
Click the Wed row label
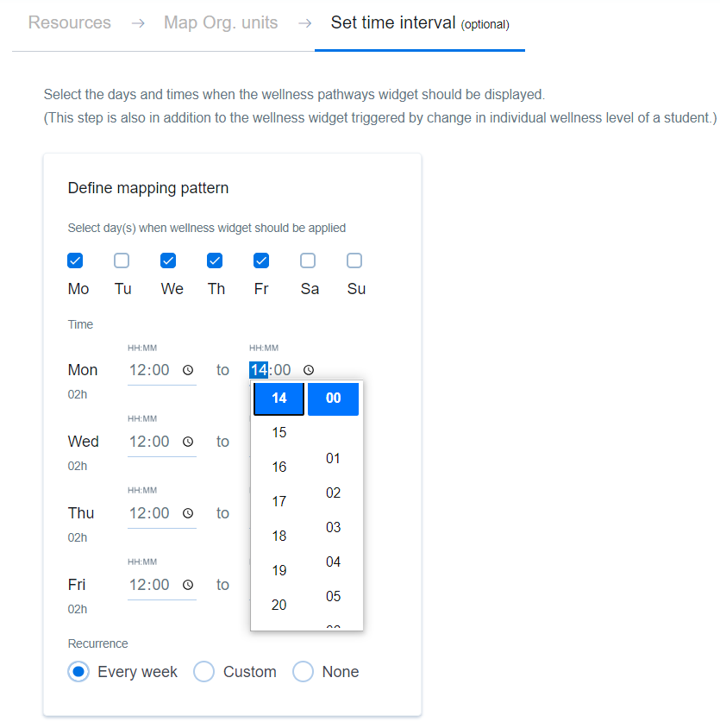83,442
